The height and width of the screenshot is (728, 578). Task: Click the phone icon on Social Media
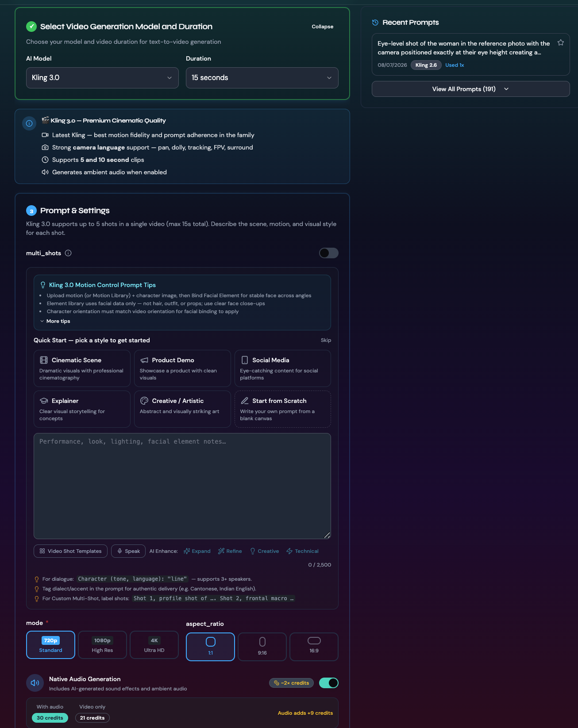(x=245, y=360)
